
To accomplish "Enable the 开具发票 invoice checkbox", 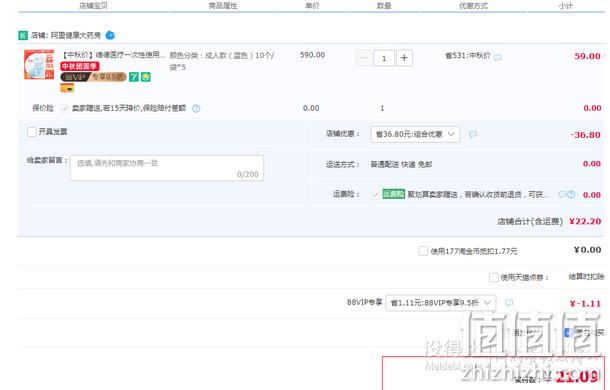I will point(32,132).
